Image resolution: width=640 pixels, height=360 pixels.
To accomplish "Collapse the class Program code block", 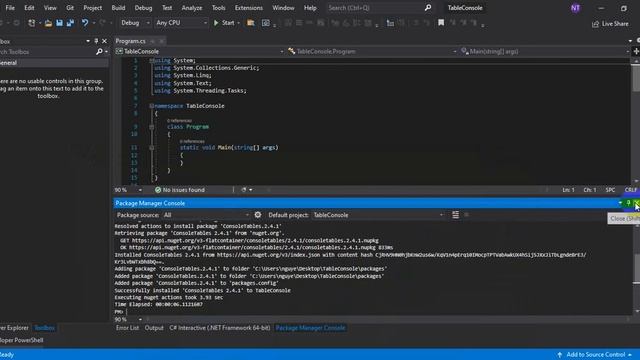I will [151, 127].
